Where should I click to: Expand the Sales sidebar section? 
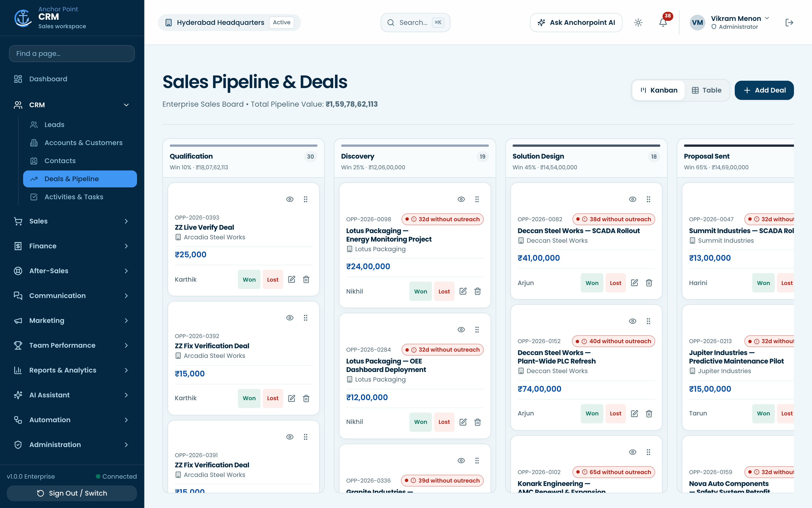pos(72,221)
